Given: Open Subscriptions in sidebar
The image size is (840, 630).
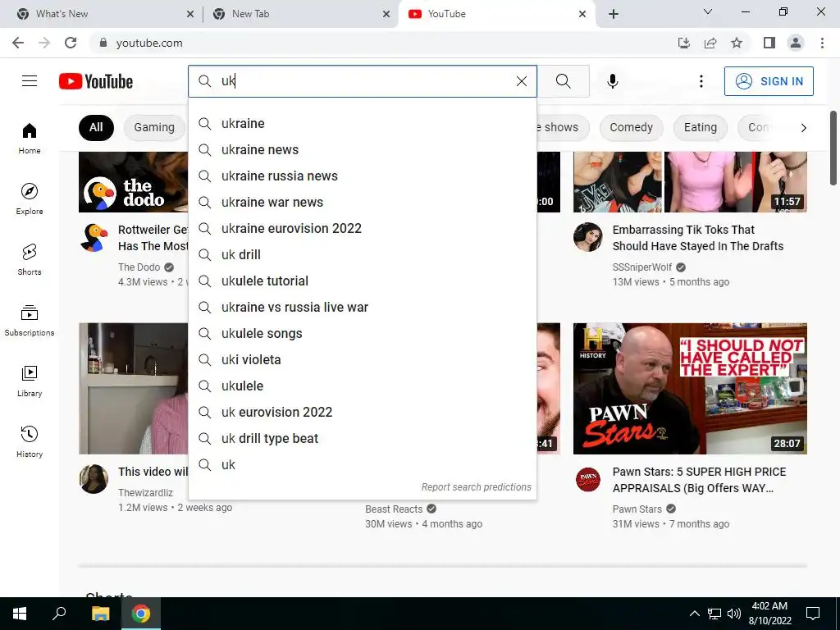Looking at the screenshot, I should coord(30,320).
